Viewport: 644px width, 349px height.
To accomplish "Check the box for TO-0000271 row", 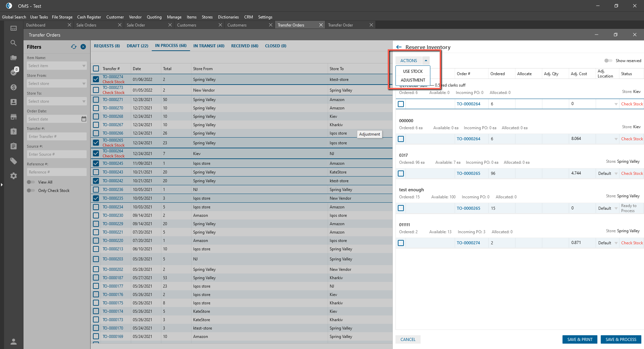I will pos(96,100).
